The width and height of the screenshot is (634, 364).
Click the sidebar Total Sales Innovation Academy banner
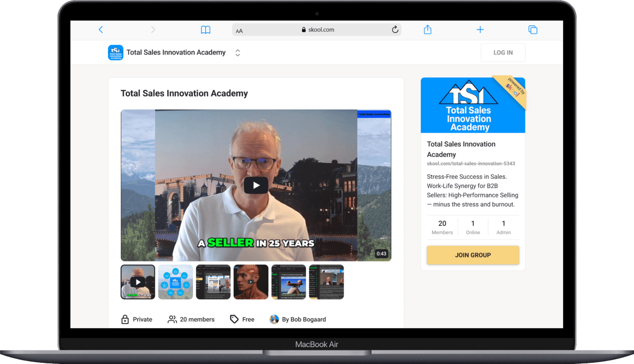click(473, 105)
